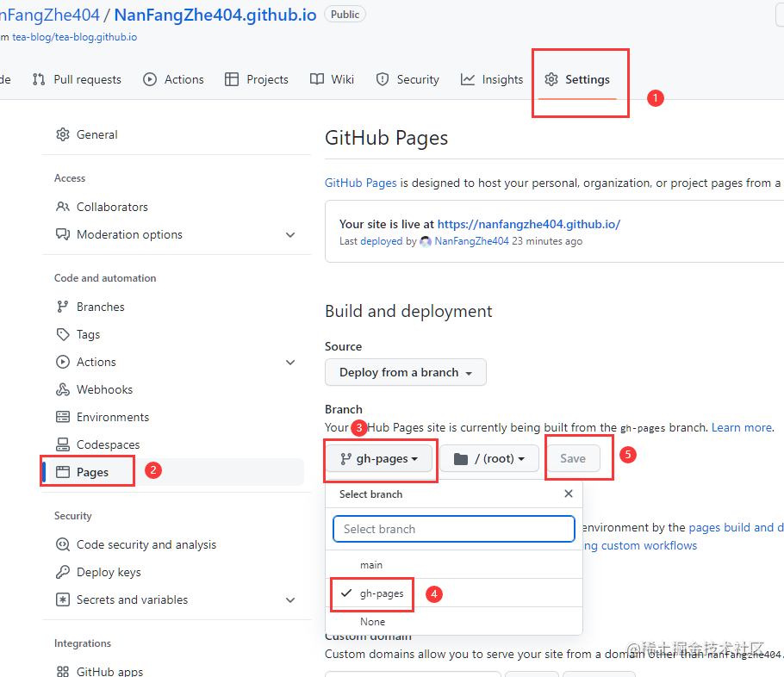
Task: Click the Deploy keys key icon
Action: (63, 572)
